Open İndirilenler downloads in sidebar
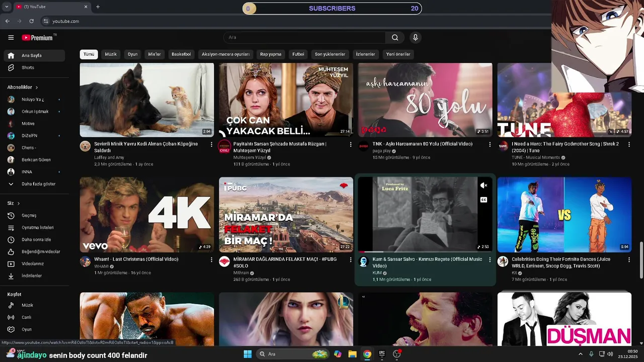This screenshot has height=362, width=644. 34,276
